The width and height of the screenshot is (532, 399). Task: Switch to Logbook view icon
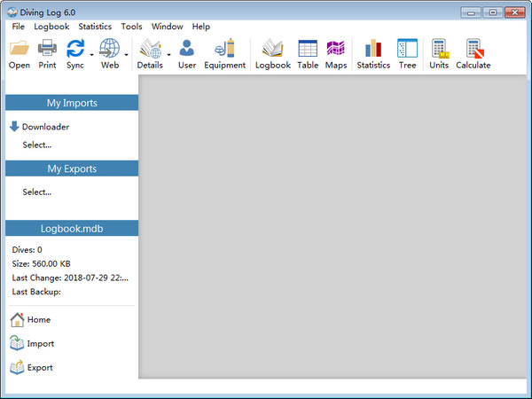pyautogui.click(x=272, y=50)
